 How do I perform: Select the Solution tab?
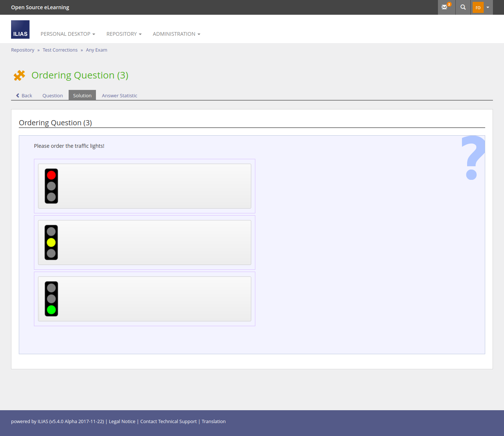(82, 95)
